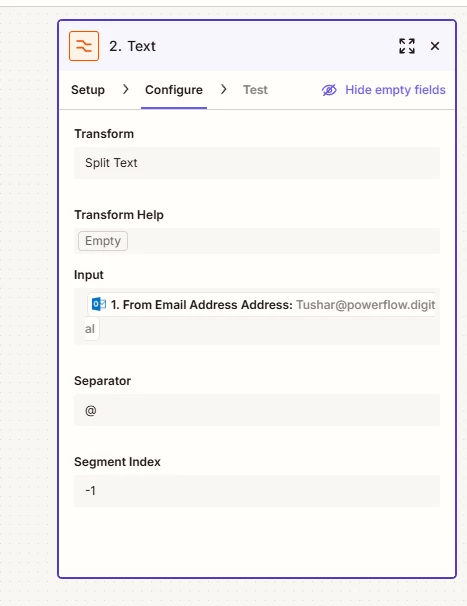
Task: Click the Outlook icon in the Input pill
Action: pyautogui.click(x=99, y=304)
